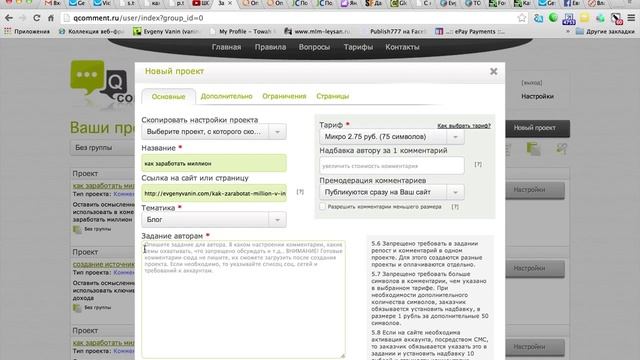Open Главная in the site menu
This screenshot has width=640, height=360.
[226, 47]
